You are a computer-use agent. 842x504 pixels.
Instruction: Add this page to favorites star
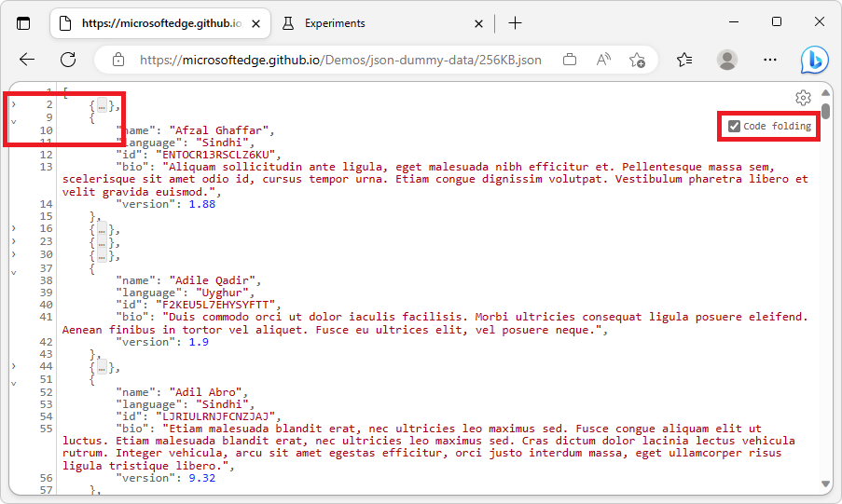[x=638, y=60]
